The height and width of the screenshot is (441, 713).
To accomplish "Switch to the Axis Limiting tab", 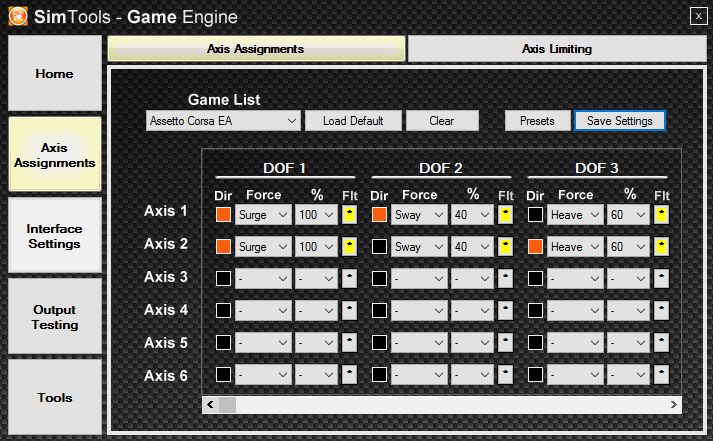I will click(x=556, y=48).
